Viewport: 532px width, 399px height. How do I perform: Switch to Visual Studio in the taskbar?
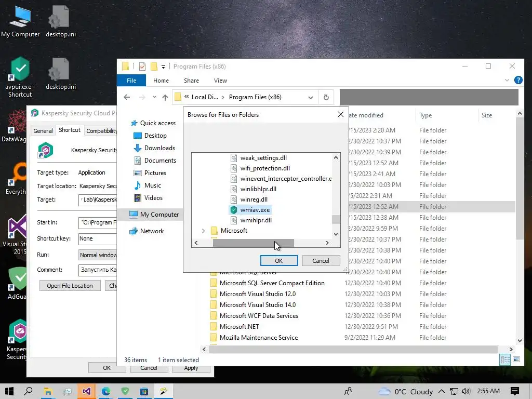point(87,391)
